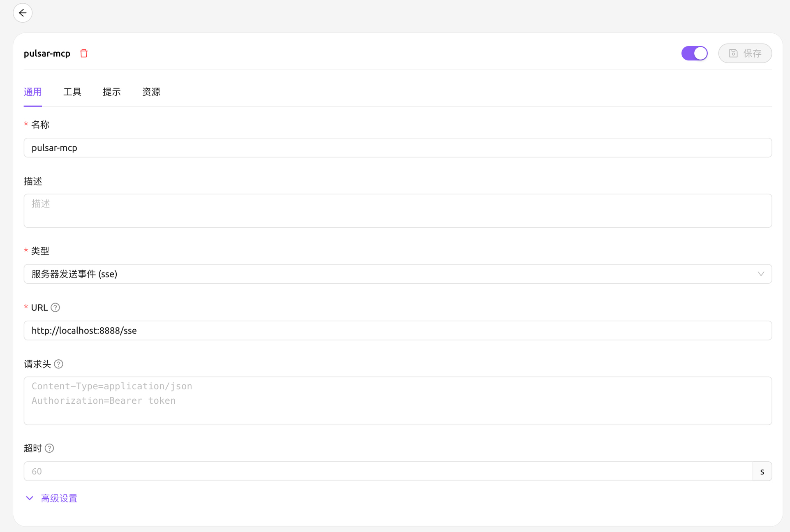
Task: Open the 类型 dropdown showing sse
Action: tap(398, 274)
